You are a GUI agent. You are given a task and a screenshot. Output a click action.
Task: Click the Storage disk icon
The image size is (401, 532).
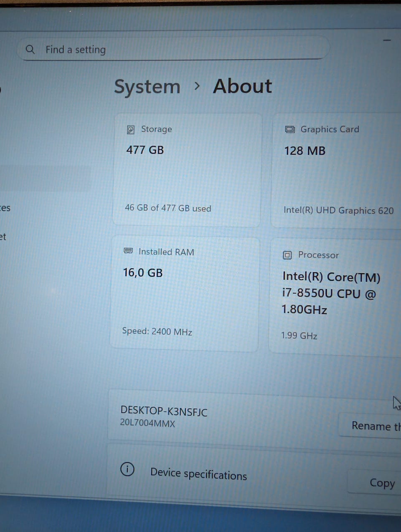click(x=131, y=130)
